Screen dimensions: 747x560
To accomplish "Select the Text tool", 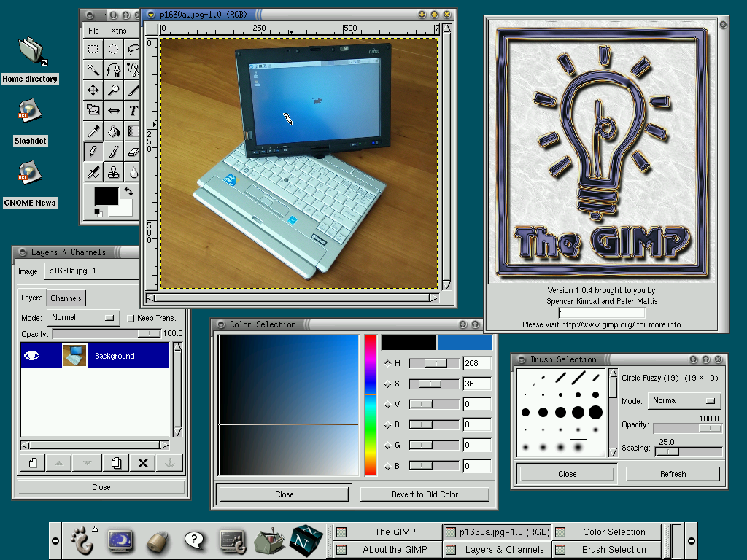I will pos(132,110).
